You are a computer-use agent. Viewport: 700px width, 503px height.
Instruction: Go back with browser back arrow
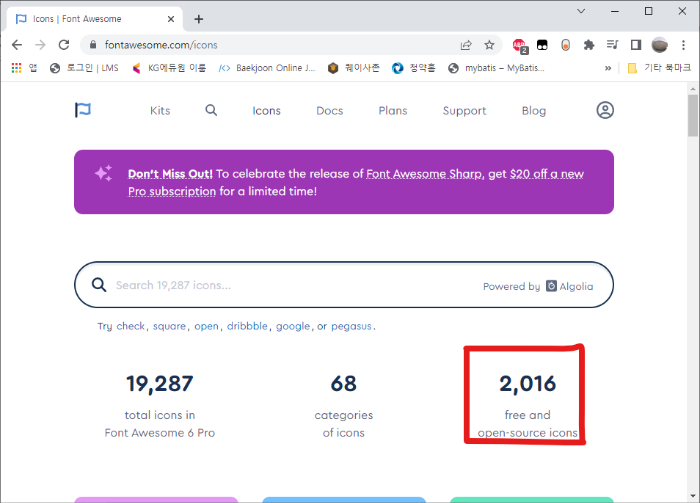pos(17,45)
